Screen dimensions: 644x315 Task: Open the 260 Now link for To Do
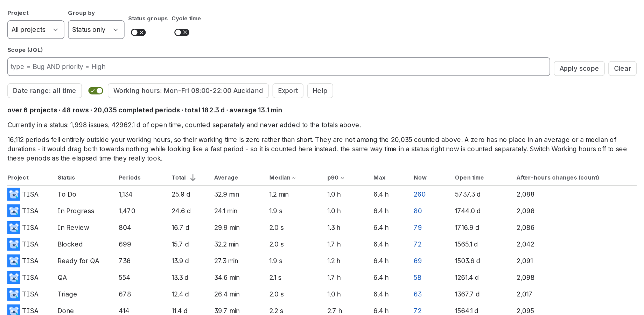(x=420, y=195)
